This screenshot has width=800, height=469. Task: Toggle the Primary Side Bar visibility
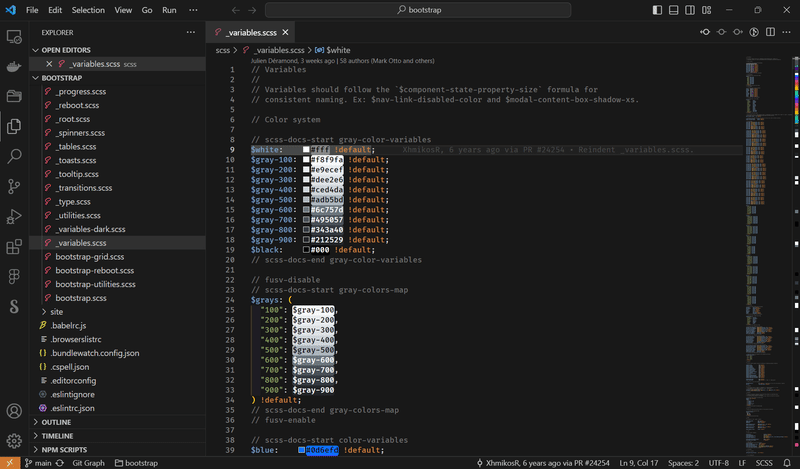657,10
